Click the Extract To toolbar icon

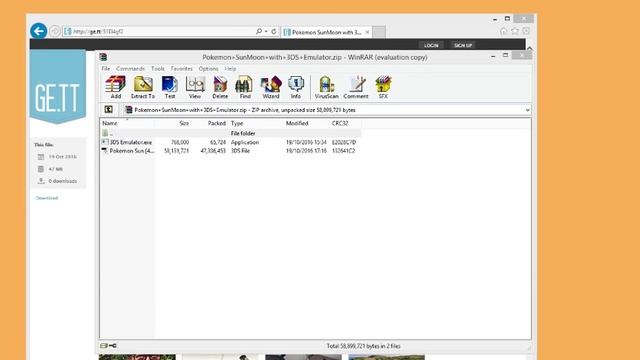point(143,87)
